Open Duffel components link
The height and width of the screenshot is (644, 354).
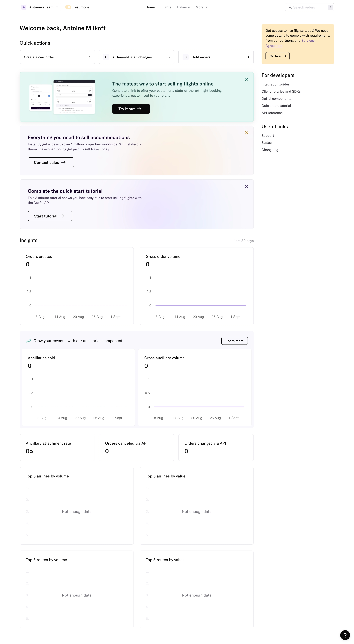pyautogui.click(x=276, y=99)
